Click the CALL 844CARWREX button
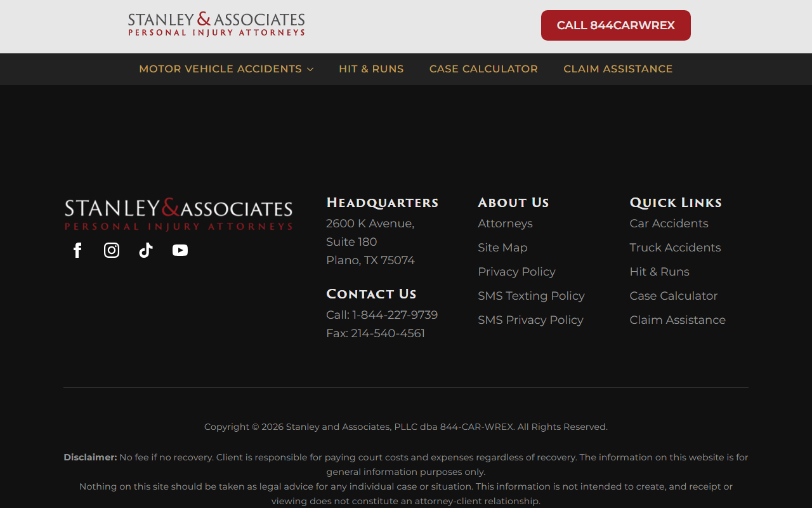This screenshot has height=508, width=812. point(616,25)
